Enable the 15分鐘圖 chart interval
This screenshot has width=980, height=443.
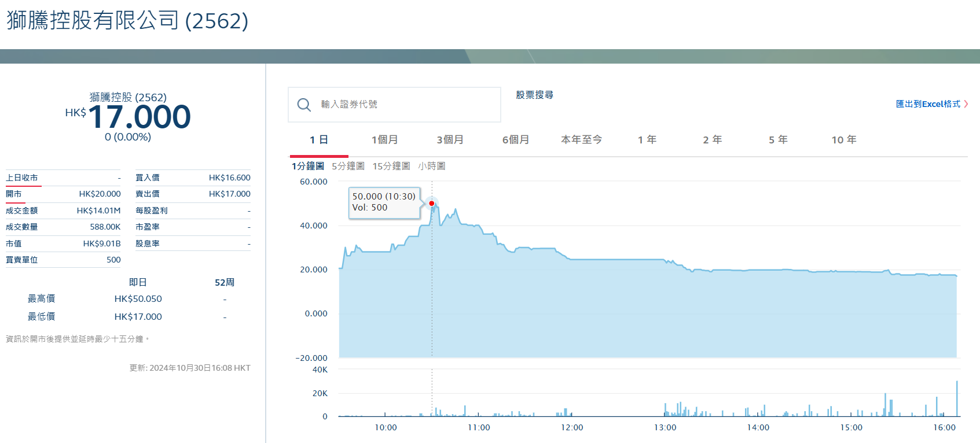coord(391,167)
